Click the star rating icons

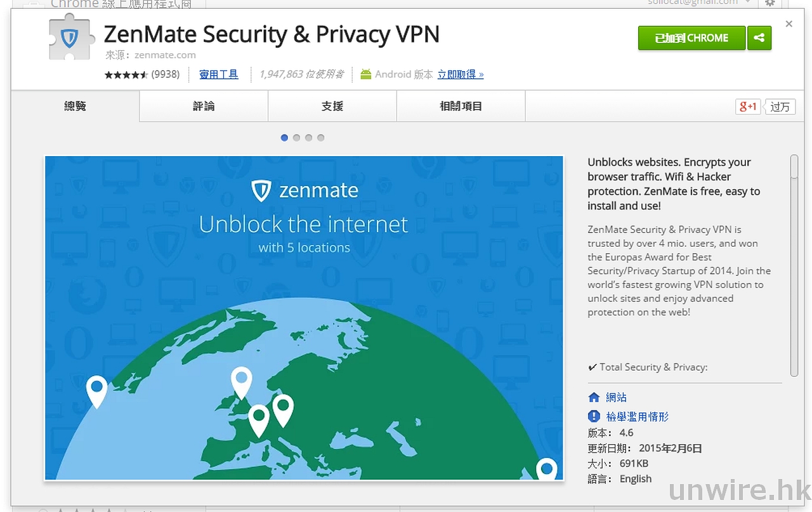coord(126,75)
